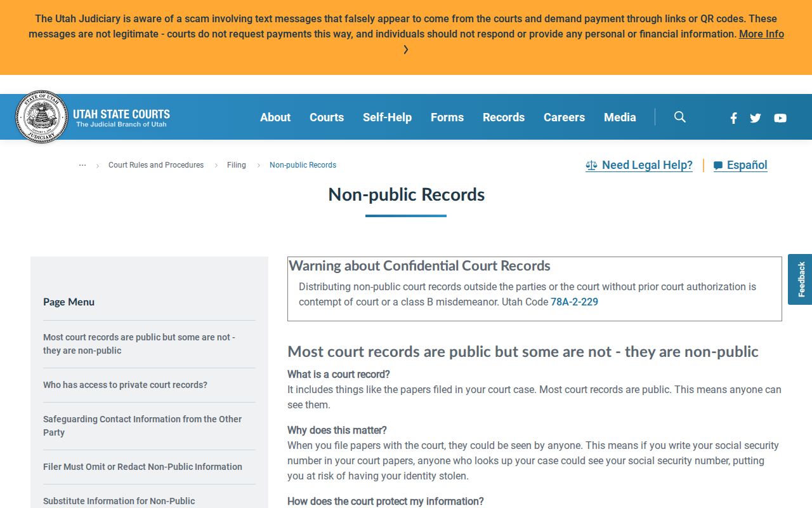Go to Court Rules and Procedures breadcrumb
This screenshot has width=812, height=508.
(156, 165)
